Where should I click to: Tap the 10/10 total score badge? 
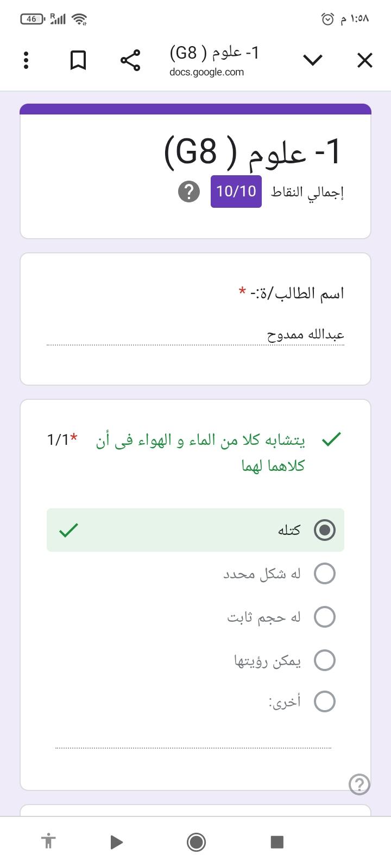236,192
